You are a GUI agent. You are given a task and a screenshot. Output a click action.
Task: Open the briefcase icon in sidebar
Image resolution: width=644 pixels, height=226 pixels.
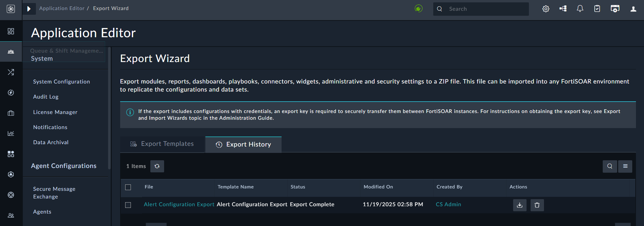(11, 113)
